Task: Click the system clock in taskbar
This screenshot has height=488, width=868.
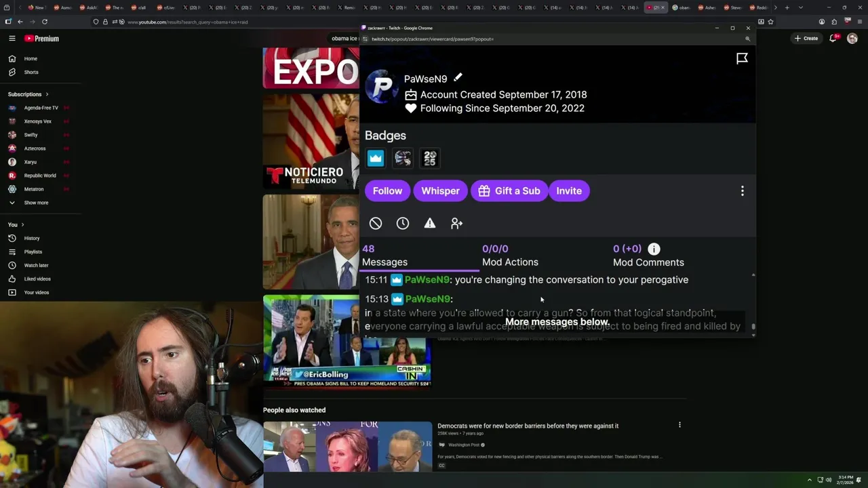Action: point(846,480)
